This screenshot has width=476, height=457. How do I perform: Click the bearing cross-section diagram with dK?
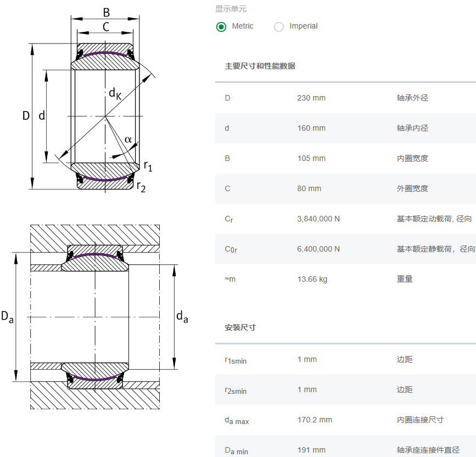[x=89, y=101]
